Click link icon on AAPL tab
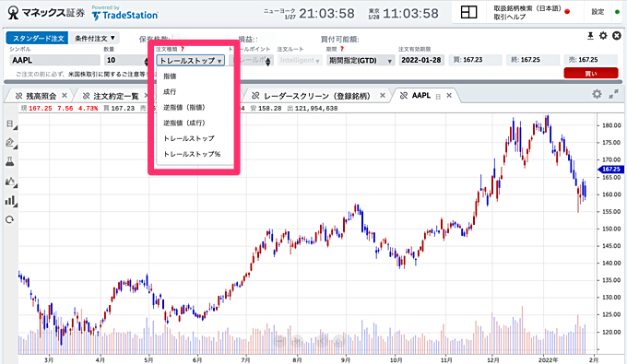 click(x=404, y=96)
